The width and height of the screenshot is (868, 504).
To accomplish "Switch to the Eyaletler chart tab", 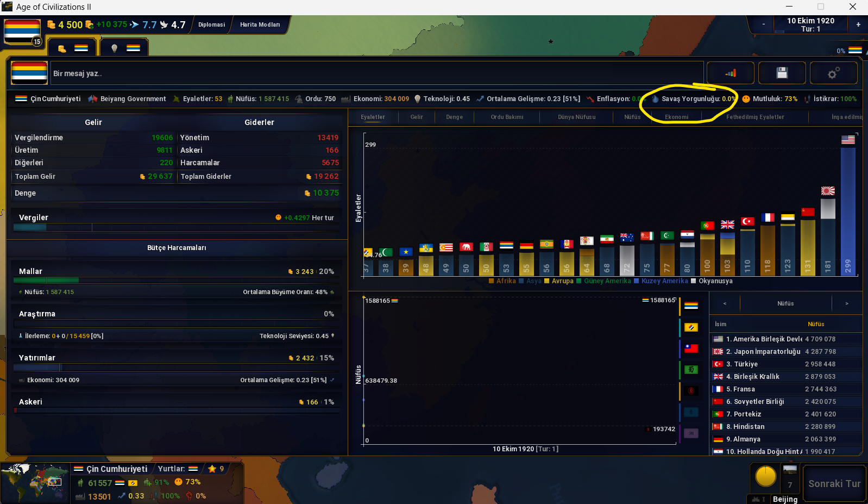I will (373, 117).
